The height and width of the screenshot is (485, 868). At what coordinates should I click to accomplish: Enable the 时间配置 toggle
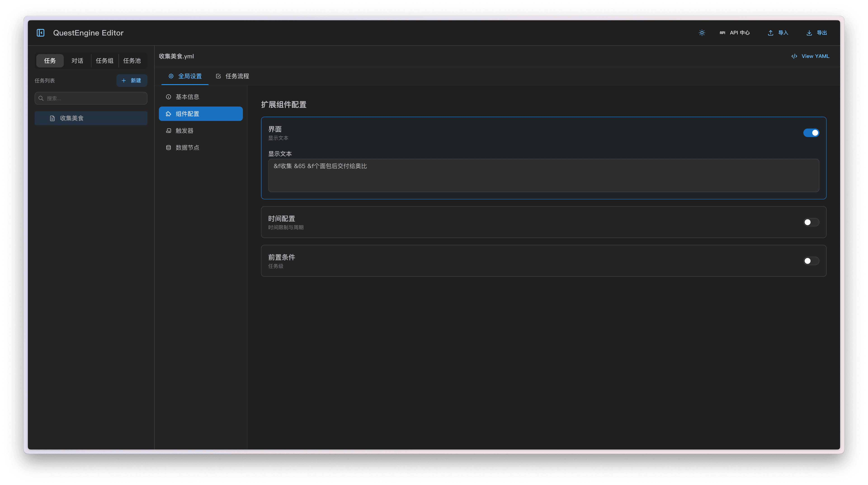[x=811, y=222]
